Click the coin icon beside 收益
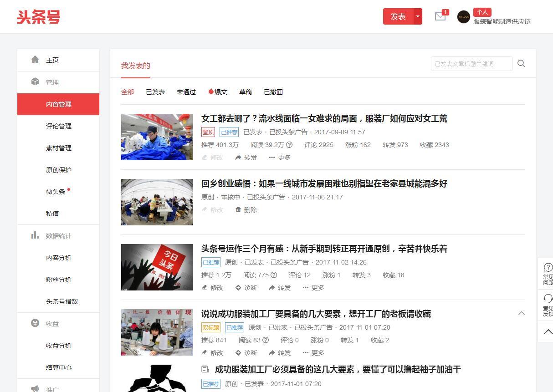Screen dimensions: 553x392 35,323
